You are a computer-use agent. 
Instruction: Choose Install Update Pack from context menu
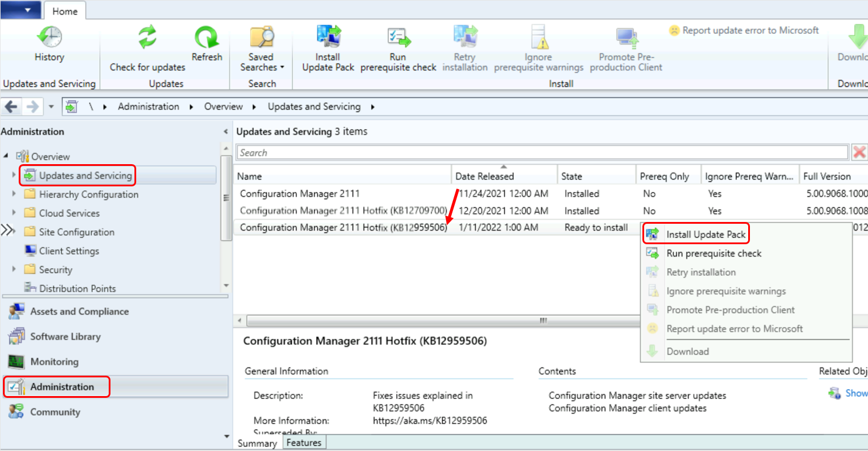[x=706, y=234]
